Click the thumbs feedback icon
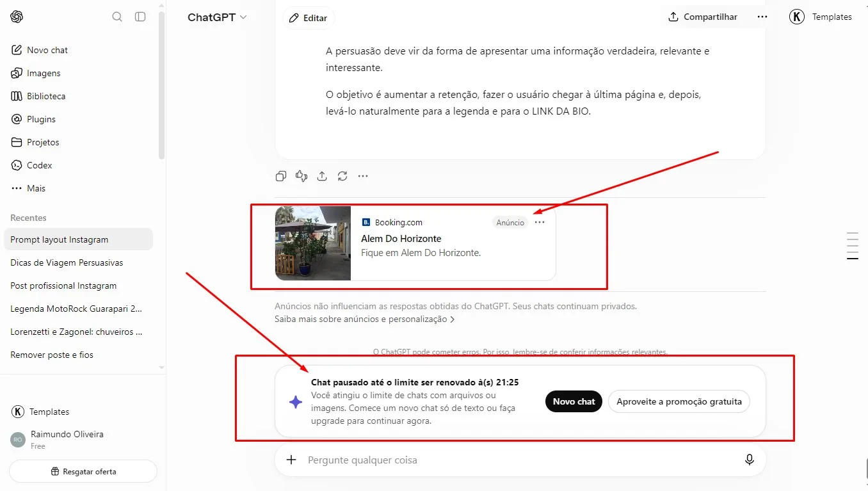 click(x=301, y=176)
